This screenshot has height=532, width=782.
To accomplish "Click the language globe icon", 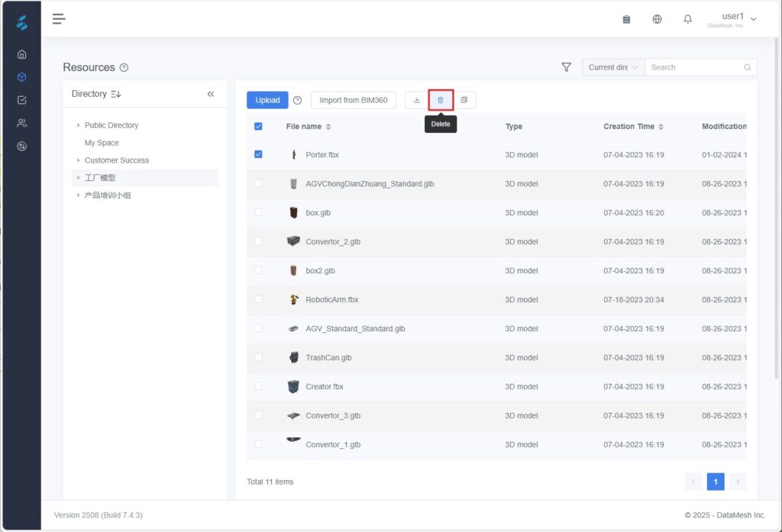I will pos(658,19).
